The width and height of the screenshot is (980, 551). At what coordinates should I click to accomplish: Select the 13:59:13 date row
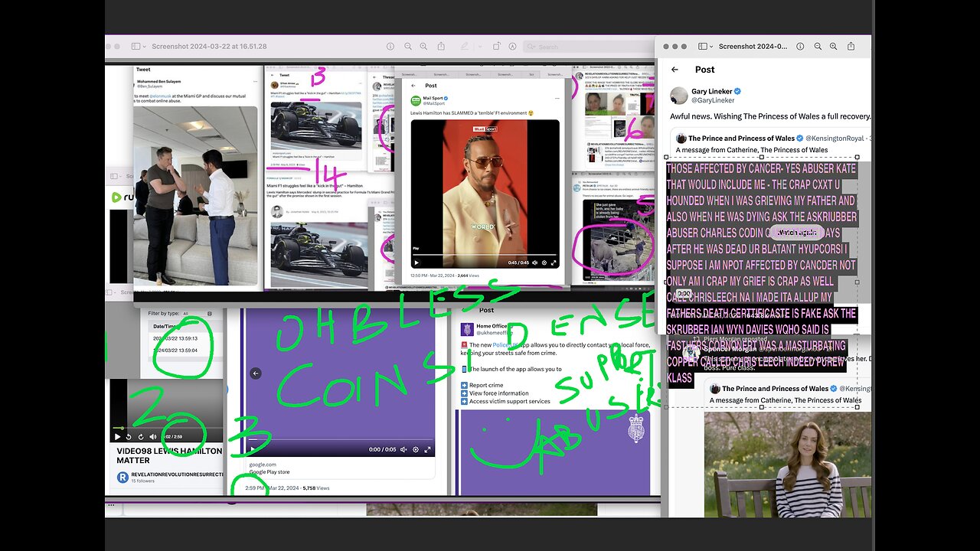pyautogui.click(x=175, y=338)
